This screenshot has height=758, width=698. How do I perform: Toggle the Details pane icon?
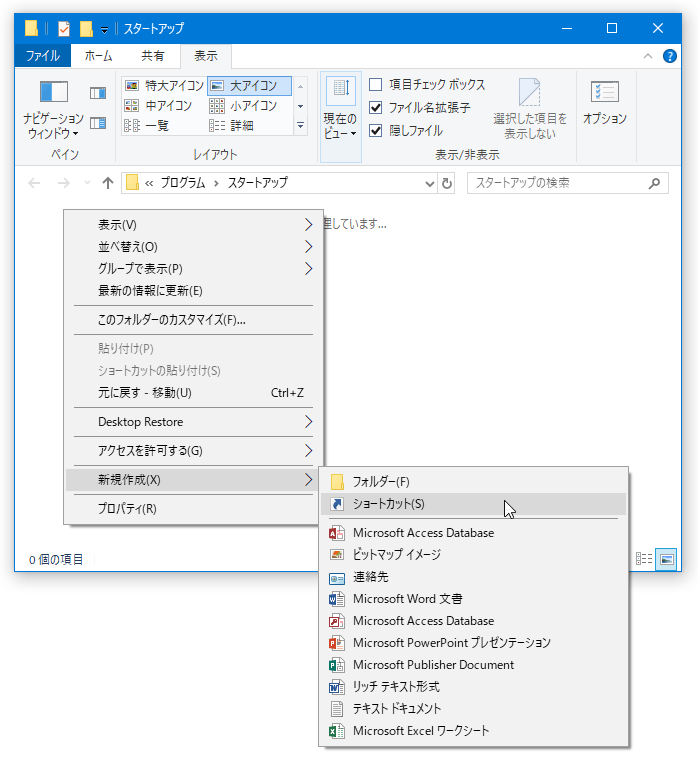98,123
